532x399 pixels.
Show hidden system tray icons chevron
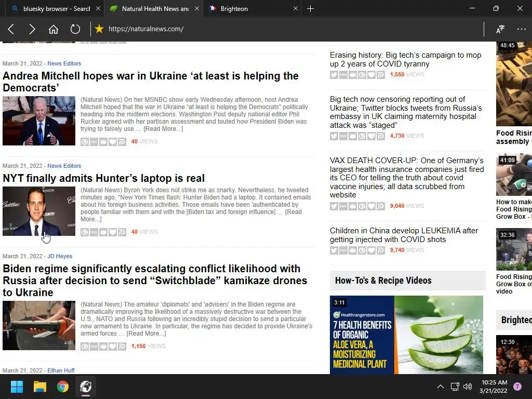[441, 387]
